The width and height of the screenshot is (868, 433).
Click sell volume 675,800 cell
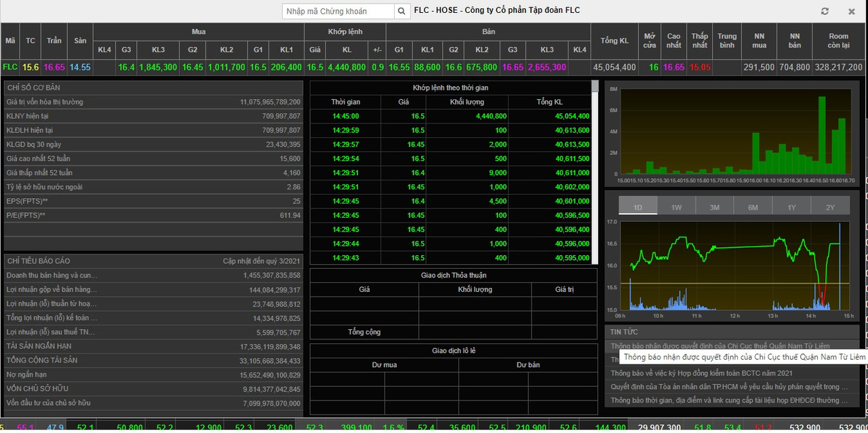click(481, 67)
